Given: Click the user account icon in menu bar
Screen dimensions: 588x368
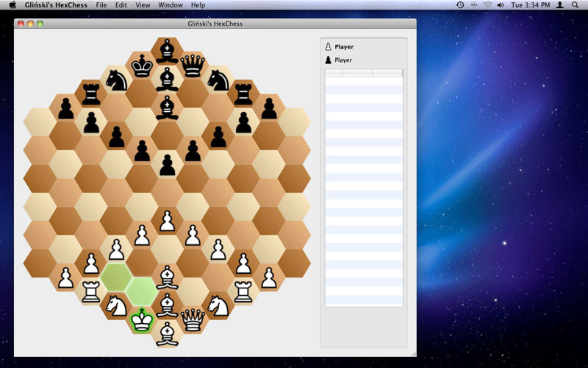Looking at the screenshot, I should coord(560,5).
